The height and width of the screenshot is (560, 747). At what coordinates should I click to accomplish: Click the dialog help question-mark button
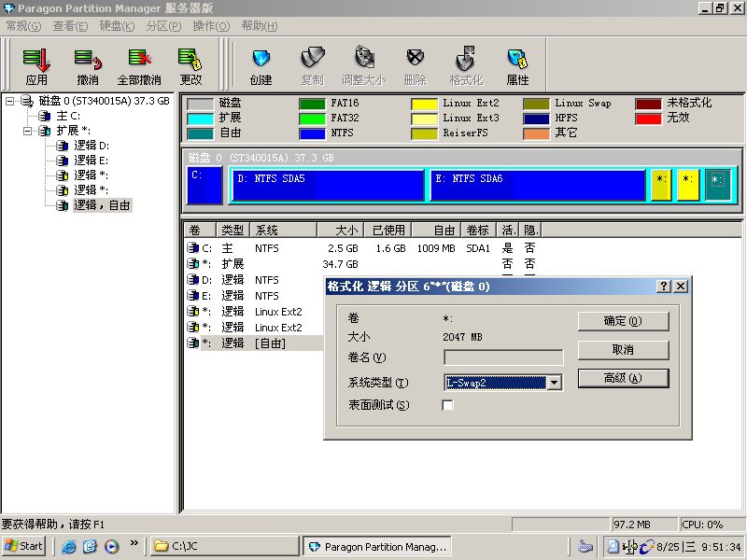point(664,287)
